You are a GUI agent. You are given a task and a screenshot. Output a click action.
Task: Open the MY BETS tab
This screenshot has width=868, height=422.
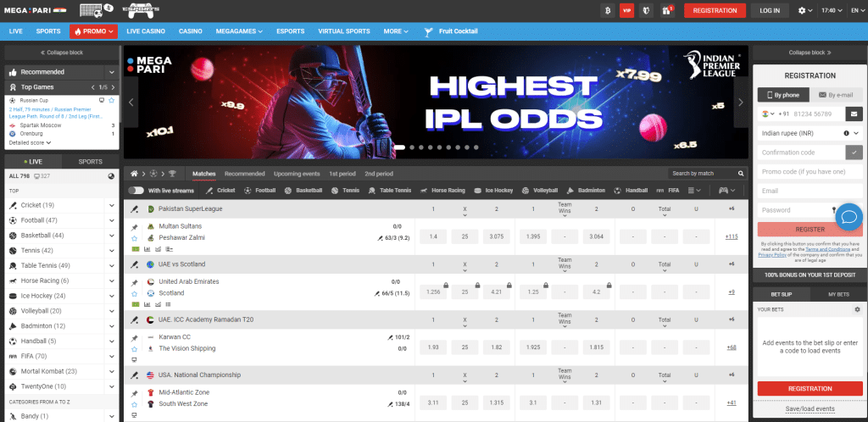tap(838, 294)
